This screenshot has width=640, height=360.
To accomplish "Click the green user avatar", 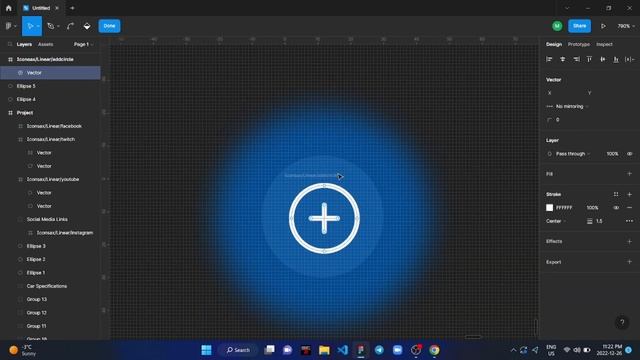I will tap(557, 26).
